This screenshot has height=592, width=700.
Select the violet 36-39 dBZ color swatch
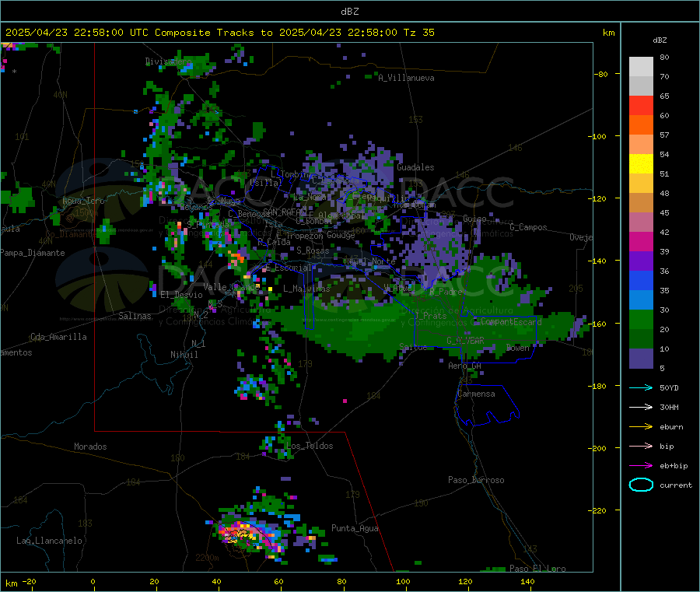[x=641, y=261]
